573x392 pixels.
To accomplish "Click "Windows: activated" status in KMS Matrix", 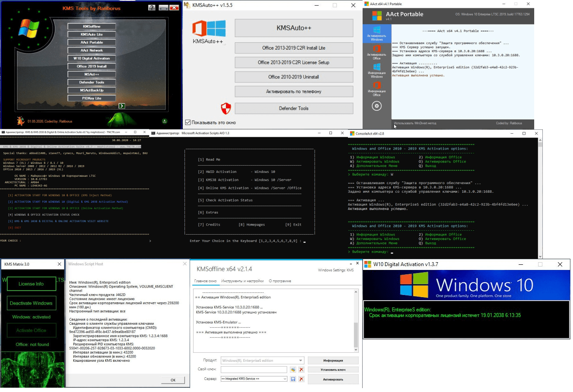I will [31, 317].
